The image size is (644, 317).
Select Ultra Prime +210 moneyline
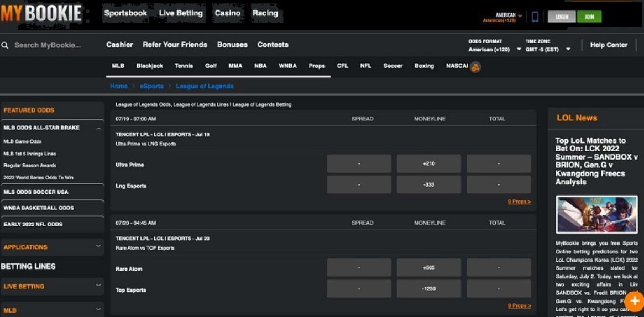(x=428, y=164)
